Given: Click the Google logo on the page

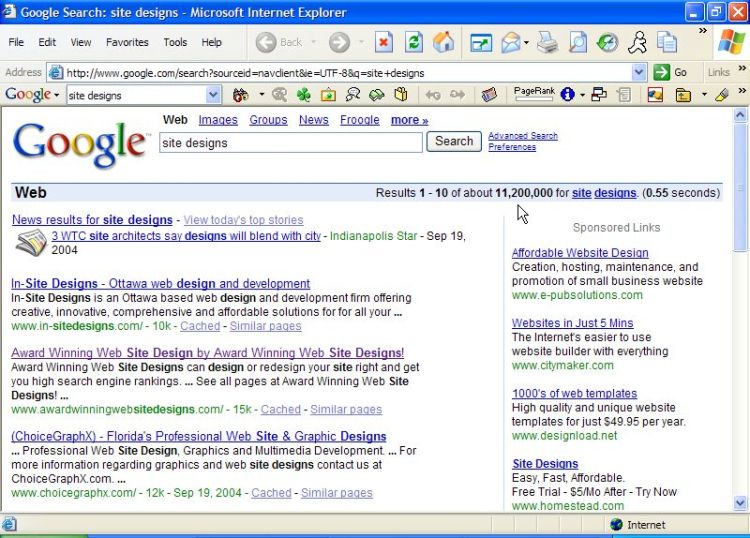Looking at the screenshot, I should click(80, 144).
